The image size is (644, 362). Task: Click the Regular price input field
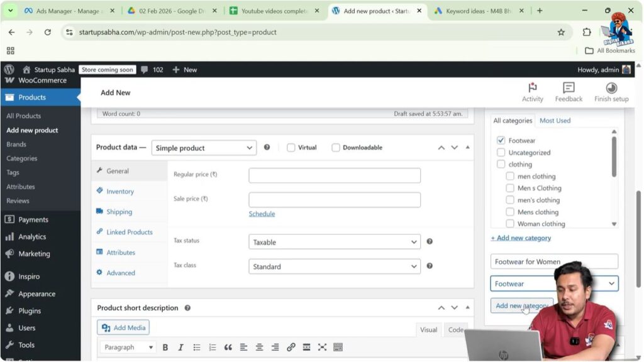tap(334, 175)
